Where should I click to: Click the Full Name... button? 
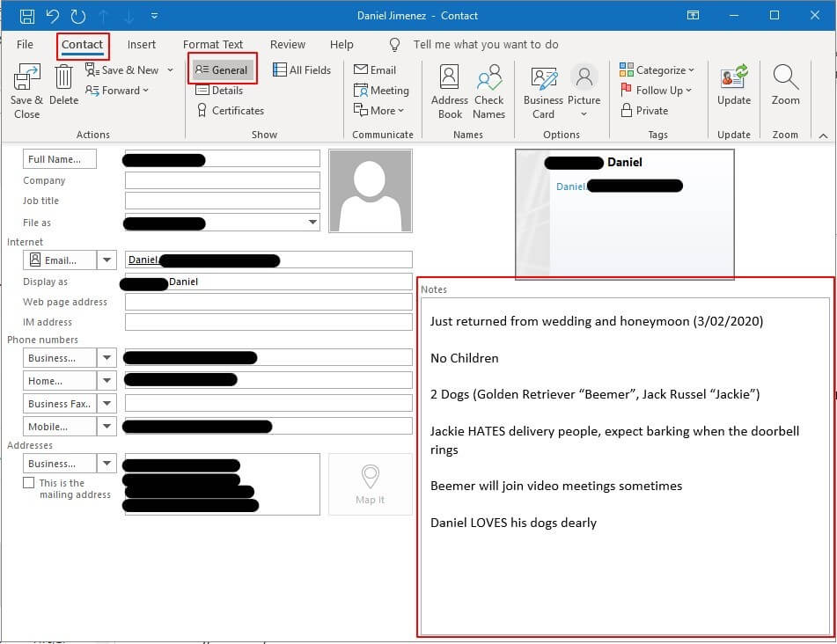tap(60, 159)
